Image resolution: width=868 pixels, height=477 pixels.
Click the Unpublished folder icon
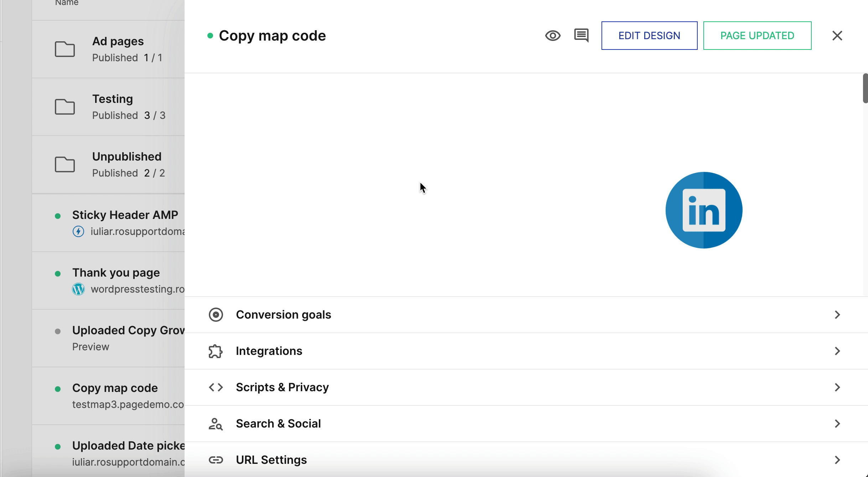(x=64, y=164)
